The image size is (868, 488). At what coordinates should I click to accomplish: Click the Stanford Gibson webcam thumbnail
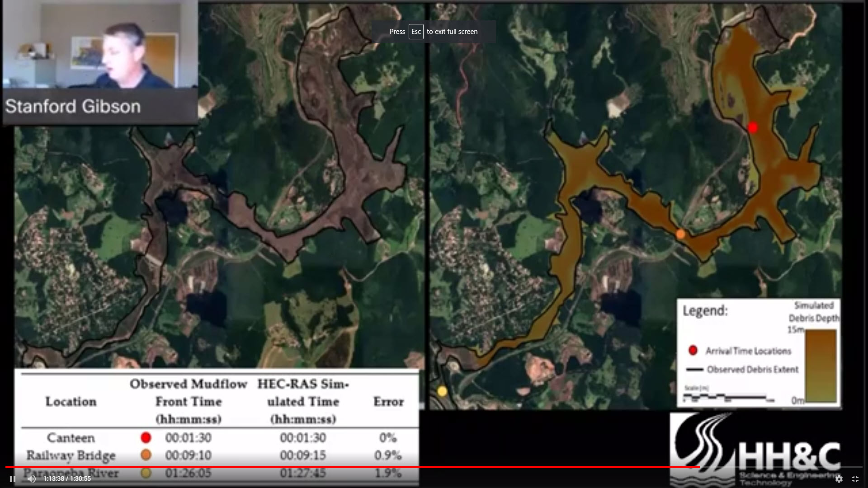[100, 62]
